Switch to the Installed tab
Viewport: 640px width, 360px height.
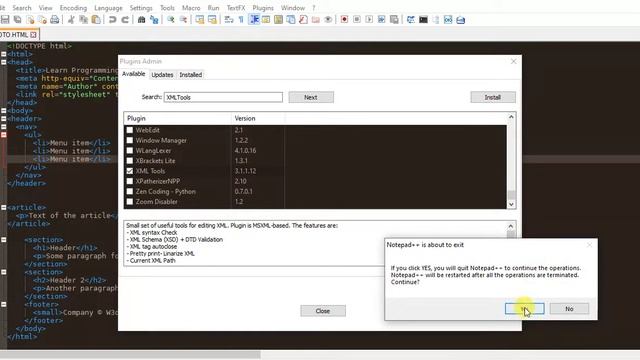191,75
